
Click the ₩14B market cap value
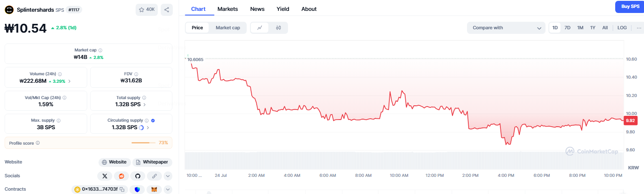click(80, 57)
